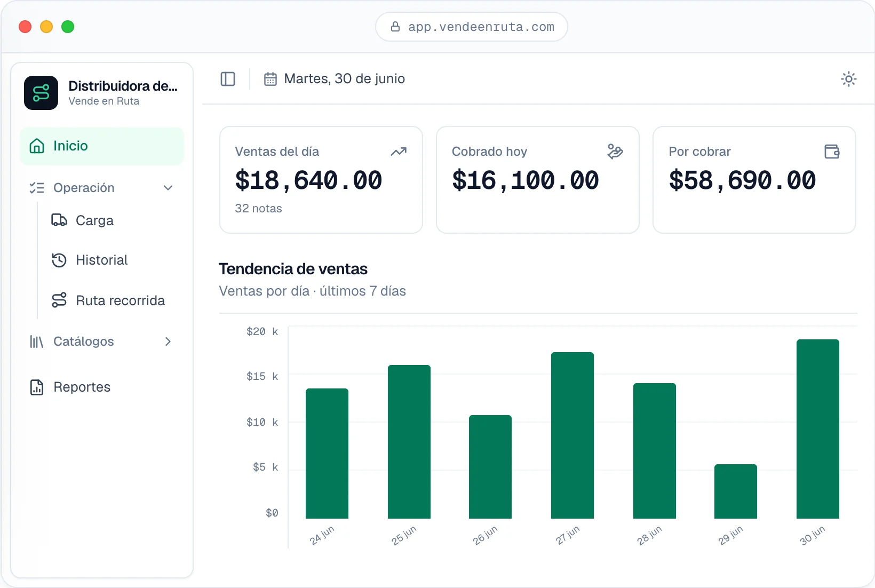The width and height of the screenshot is (875, 588).
Task: Click the 32 notas text
Action: [258, 209]
